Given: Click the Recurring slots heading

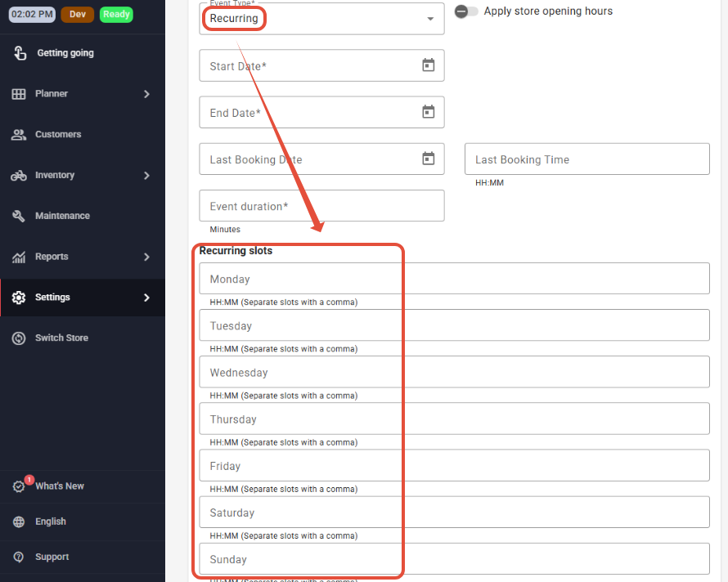Looking at the screenshot, I should click(236, 251).
